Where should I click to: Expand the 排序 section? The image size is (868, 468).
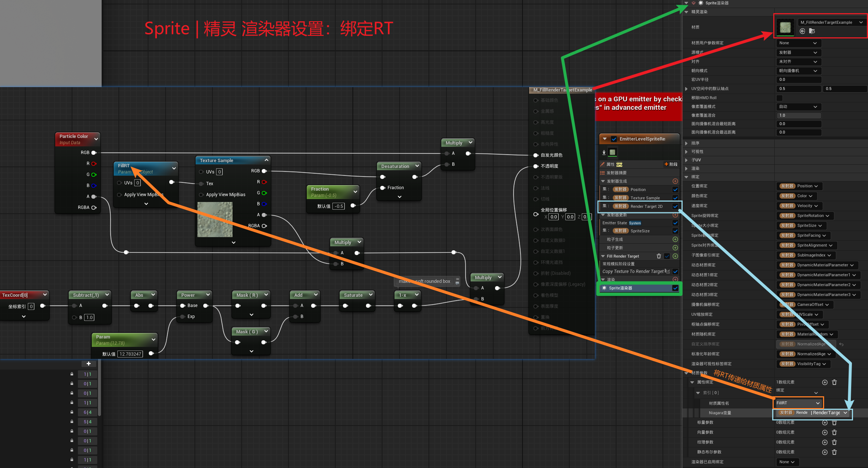point(687,143)
